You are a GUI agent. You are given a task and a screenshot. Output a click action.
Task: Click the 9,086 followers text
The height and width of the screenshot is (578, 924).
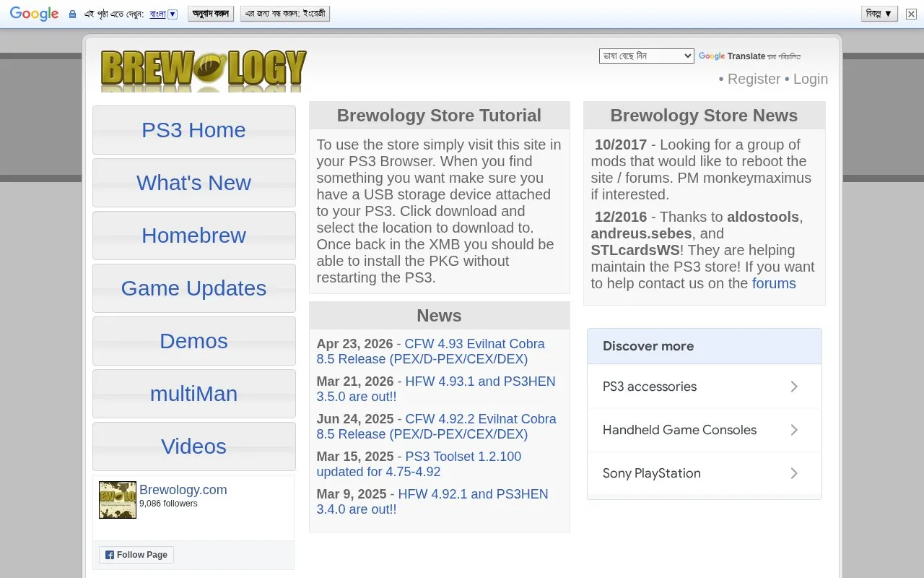[x=168, y=504]
